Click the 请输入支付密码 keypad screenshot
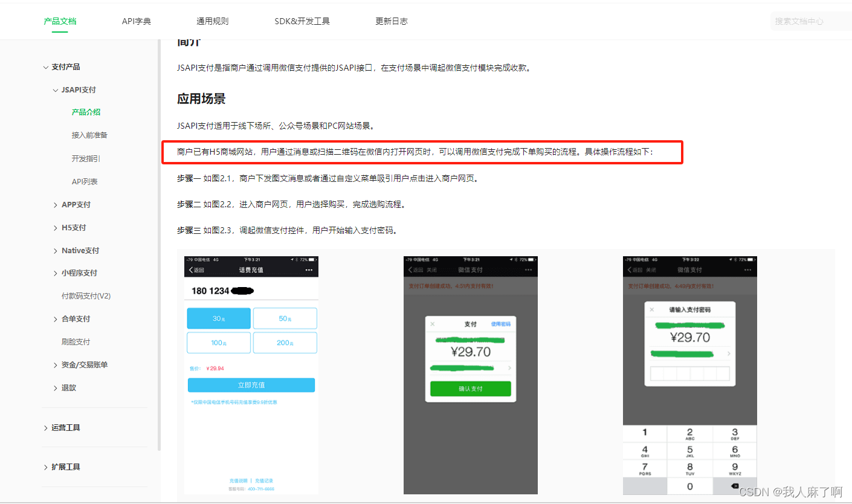 pos(690,375)
